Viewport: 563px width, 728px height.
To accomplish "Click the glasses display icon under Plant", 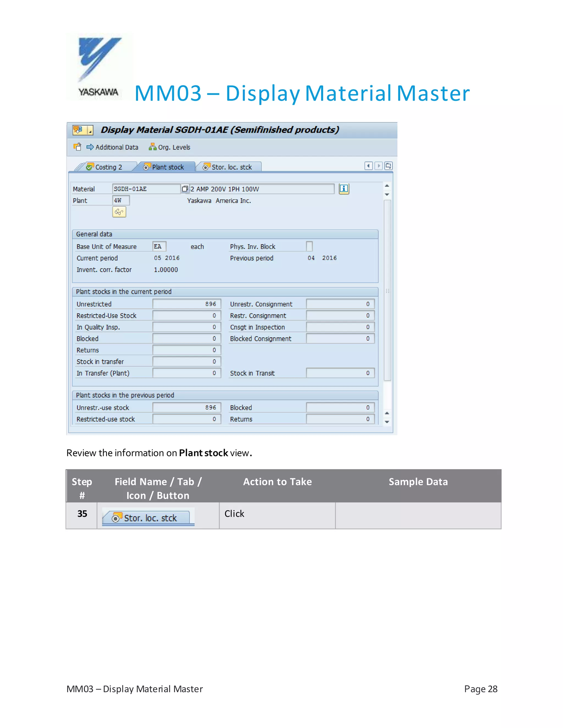I will coord(119,212).
